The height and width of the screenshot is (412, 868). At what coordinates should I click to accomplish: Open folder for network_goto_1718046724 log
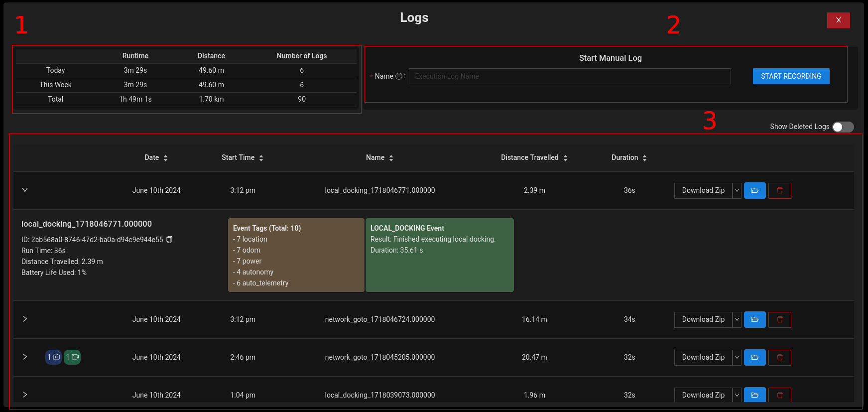(x=754, y=320)
